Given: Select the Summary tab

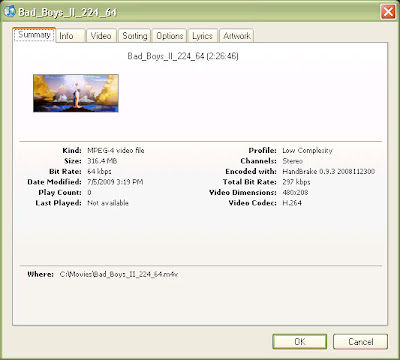Looking at the screenshot, I should (34, 35).
